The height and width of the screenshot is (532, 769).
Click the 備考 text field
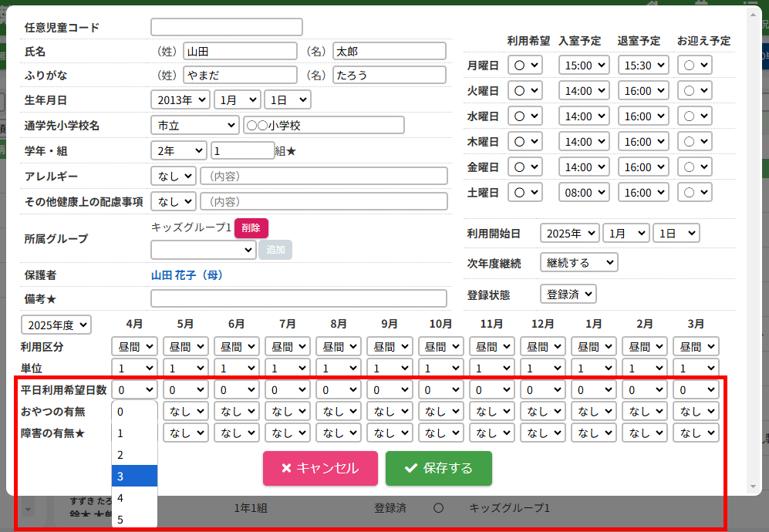click(298, 298)
